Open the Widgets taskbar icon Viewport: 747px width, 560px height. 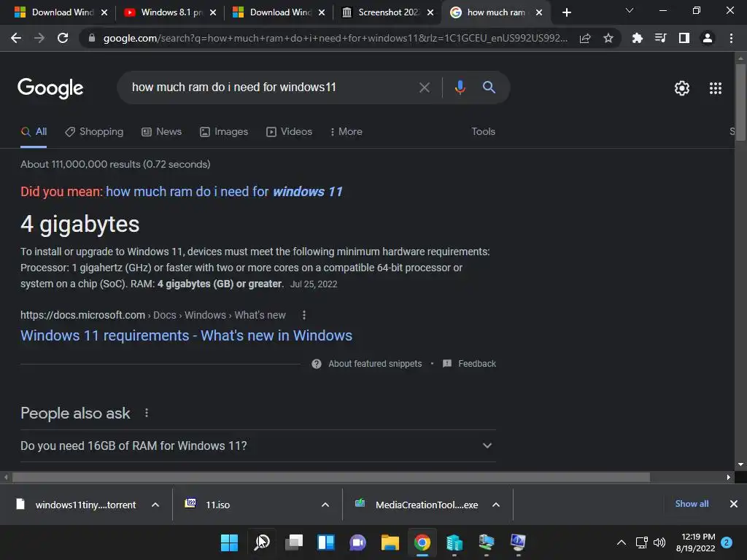point(326,542)
